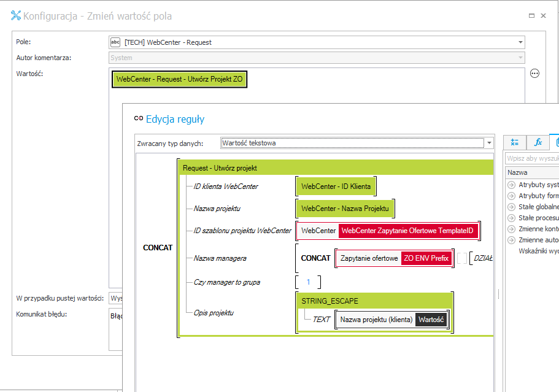Click the Wpisz aby wyszukać search box
559x392 pixels.
[532, 158]
